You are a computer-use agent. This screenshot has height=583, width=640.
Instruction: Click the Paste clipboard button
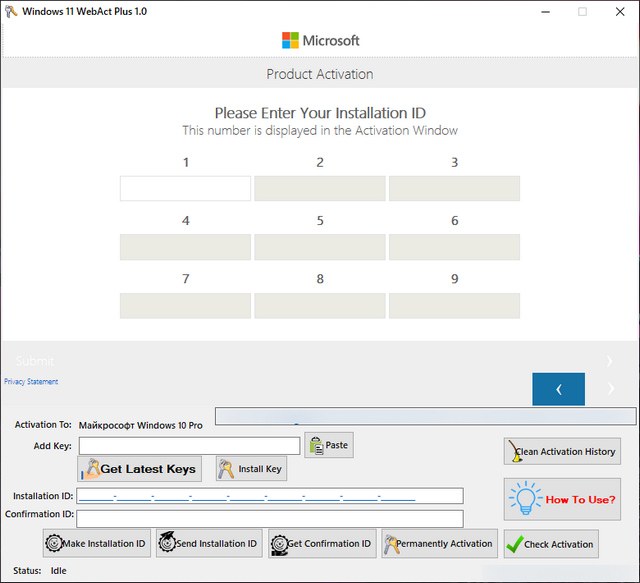click(x=328, y=445)
